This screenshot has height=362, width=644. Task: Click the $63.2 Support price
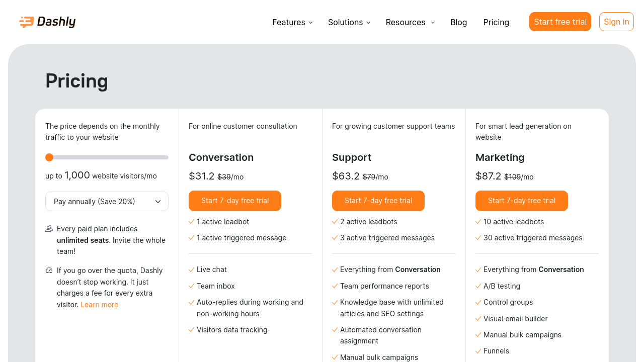coord(346,176)
